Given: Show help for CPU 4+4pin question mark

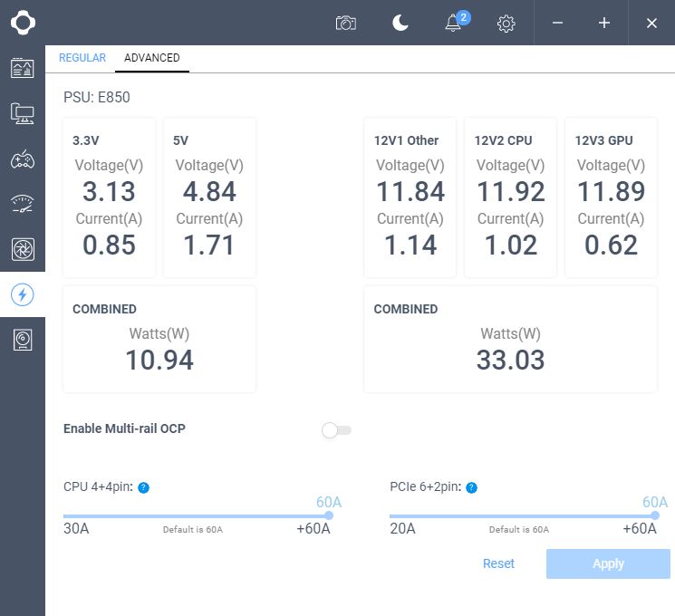Looking at the screenshot, I should (x=143, y=487).
